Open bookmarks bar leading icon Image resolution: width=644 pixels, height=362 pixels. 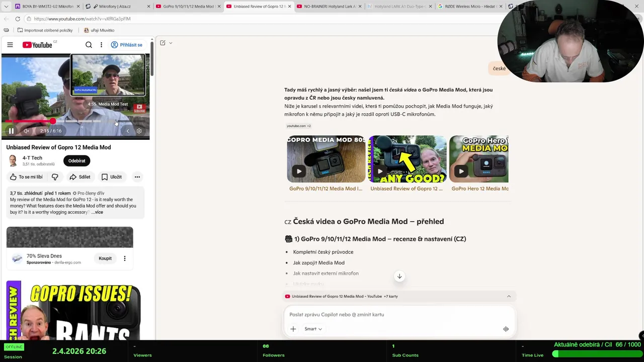click(6, 30)
